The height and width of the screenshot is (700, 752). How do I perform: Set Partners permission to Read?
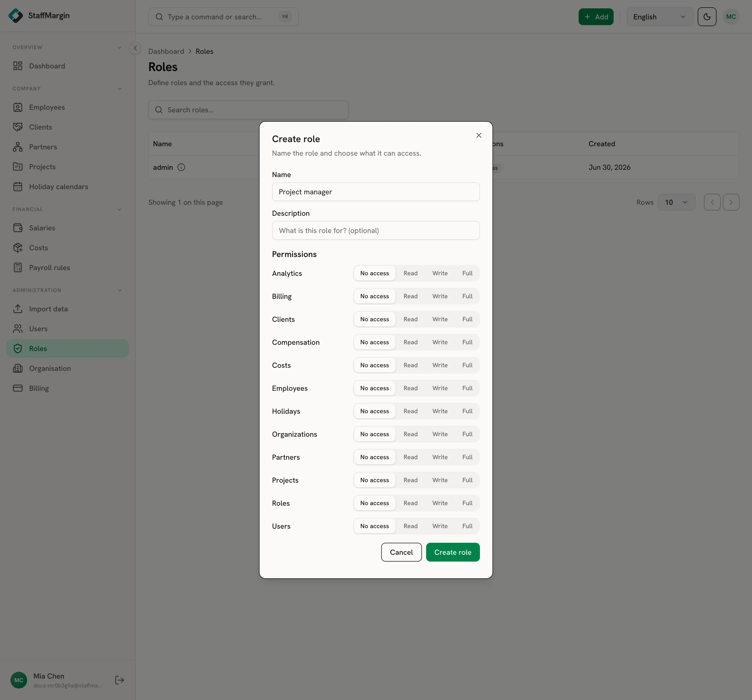(x=410, y=457)
